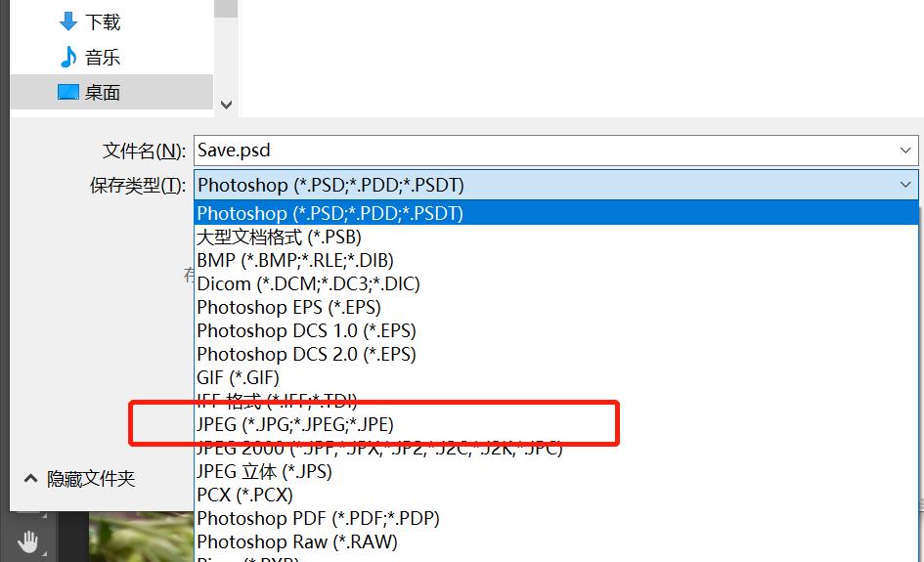Select highlighted Photoshop (*.PSD;*.PDD;*.PSDT) list entry
The height and width of the screenshot is (562, 924).
[x=330, y=213]
